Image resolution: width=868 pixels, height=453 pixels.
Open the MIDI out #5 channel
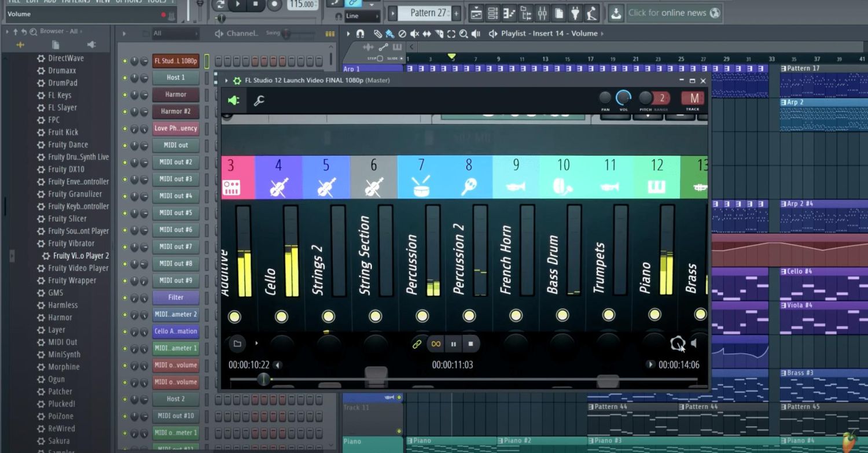point(176,213)
